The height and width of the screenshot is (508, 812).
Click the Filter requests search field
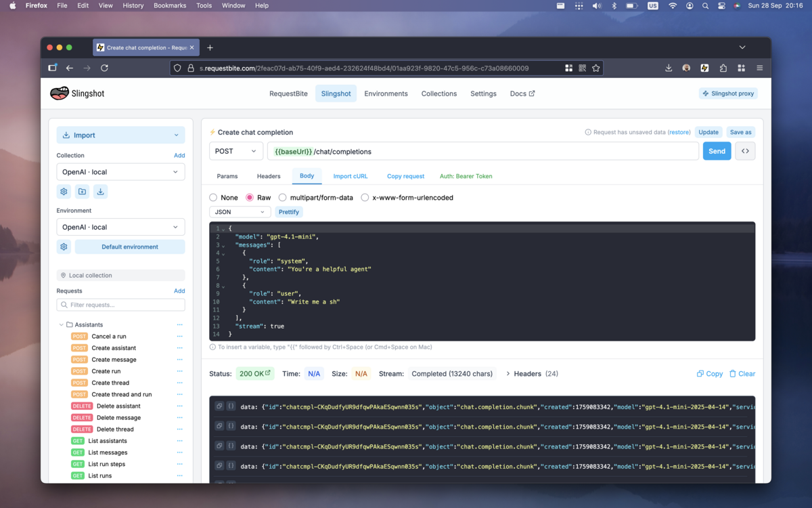click(x=120, y=305)
